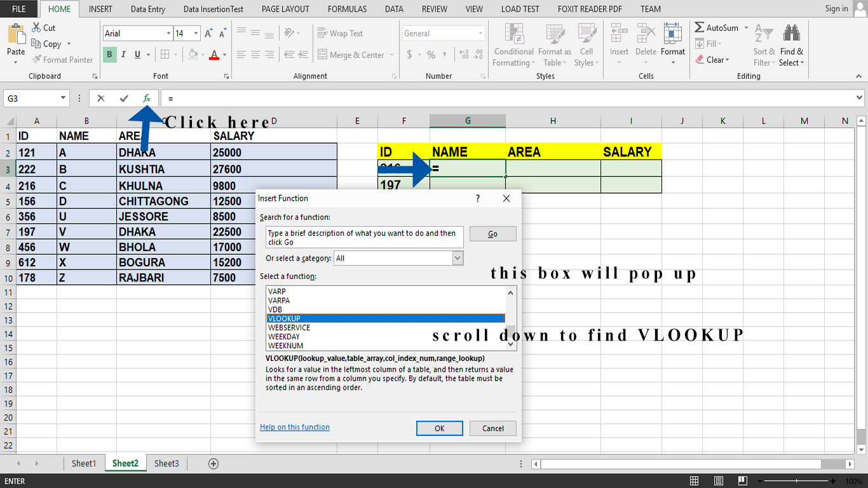
Task: Open the Number Format dropdown showing General
Action: [x=479, y=33]
